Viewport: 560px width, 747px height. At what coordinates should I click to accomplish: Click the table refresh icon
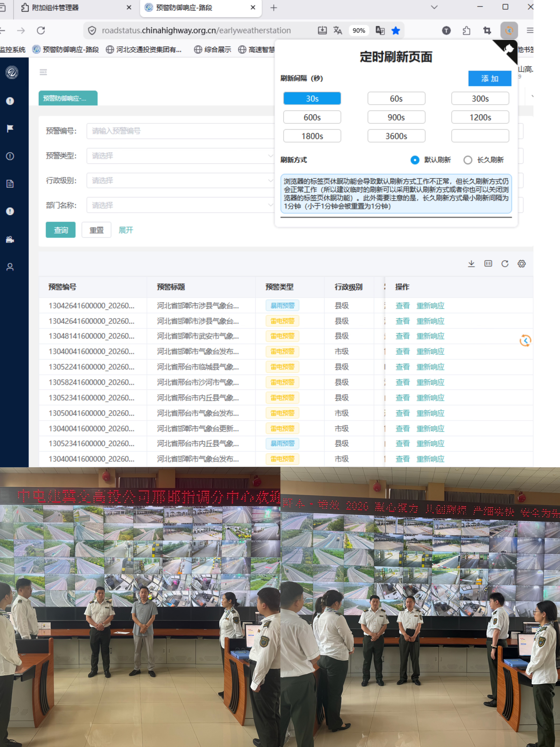pos(505,264)
